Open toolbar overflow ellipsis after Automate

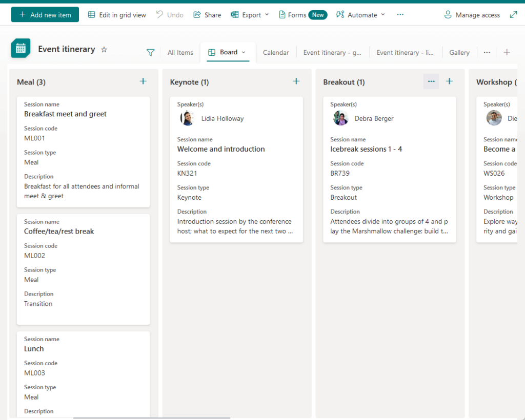coord(400,15)
